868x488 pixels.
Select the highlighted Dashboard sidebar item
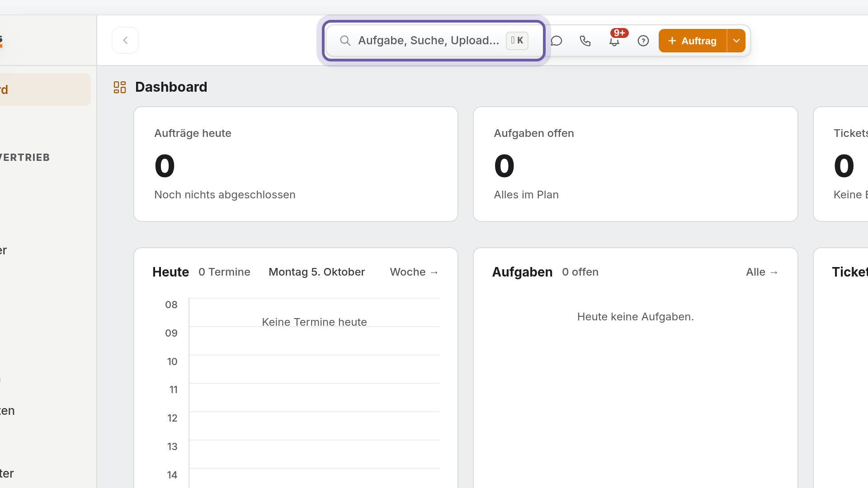(x=45, y=89)
